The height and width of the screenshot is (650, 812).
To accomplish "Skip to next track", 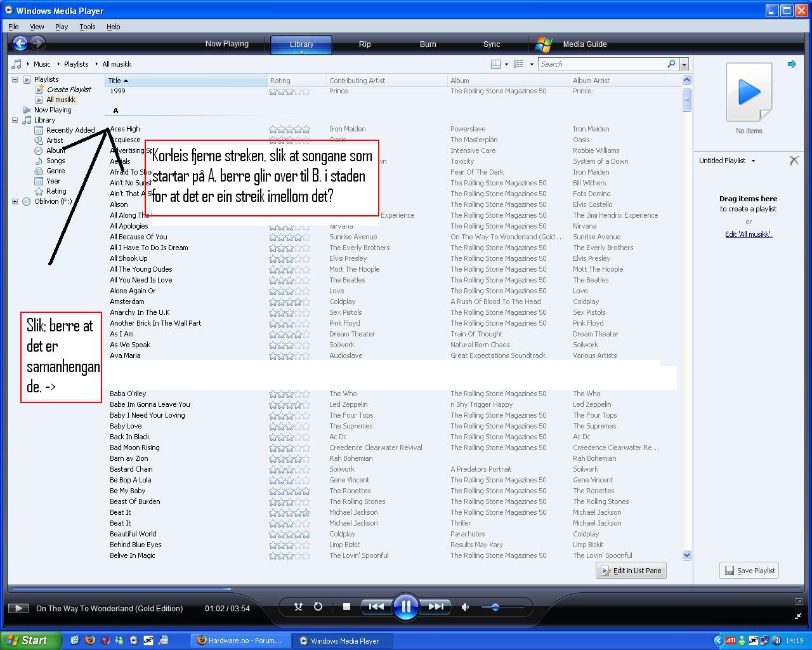I will 436,607.
